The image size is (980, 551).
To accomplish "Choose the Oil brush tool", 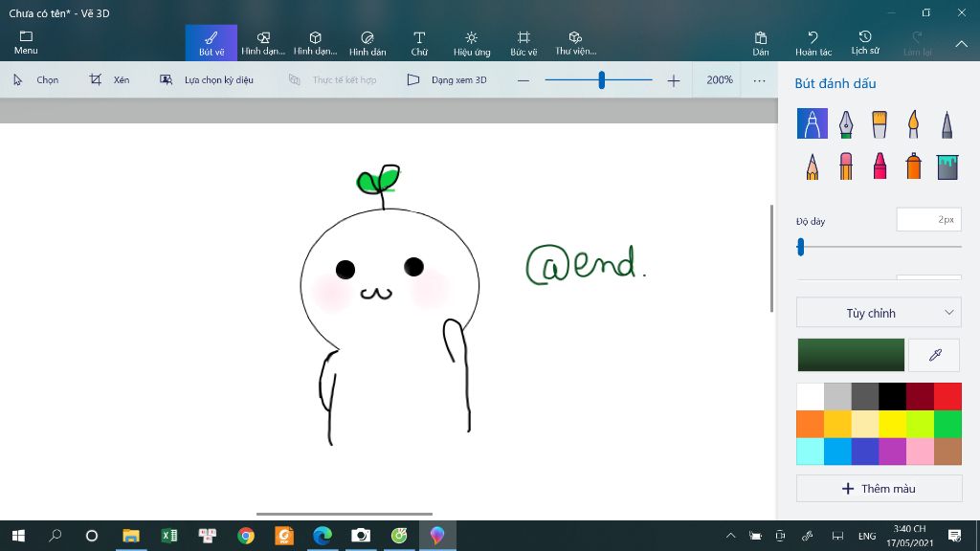I will pyautogui.click(x=880, y=123).
